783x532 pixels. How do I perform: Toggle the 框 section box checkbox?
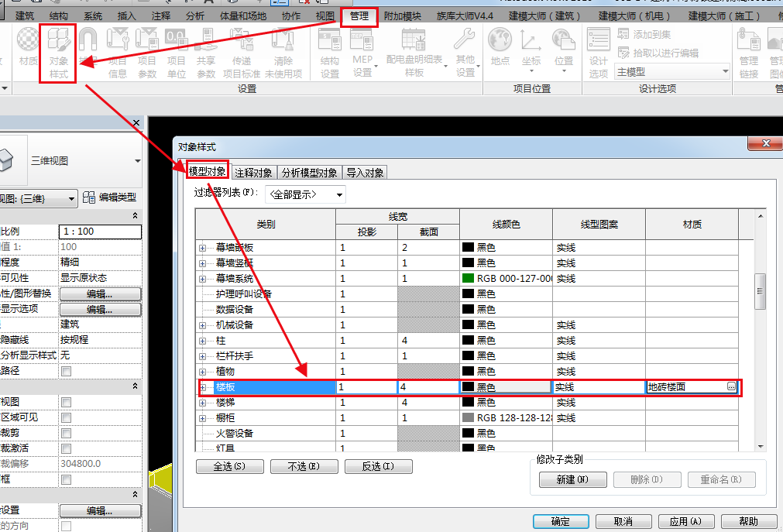(66, 479)
